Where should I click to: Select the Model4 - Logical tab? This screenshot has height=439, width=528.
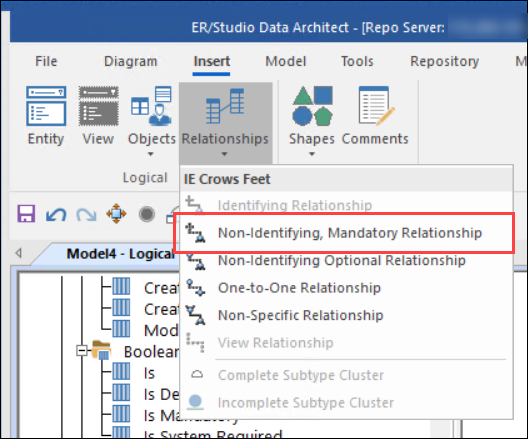click(120, 254)
